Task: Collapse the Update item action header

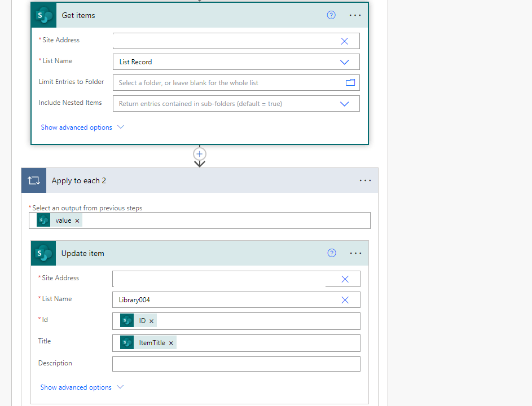Action: (x=200, y=253)
